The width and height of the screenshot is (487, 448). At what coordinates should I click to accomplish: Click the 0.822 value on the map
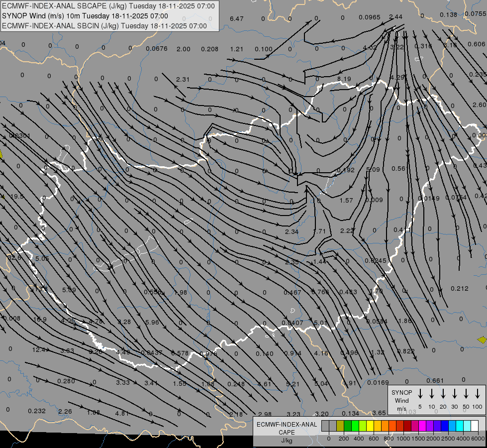pyautogui.click(x=406, y=351)
